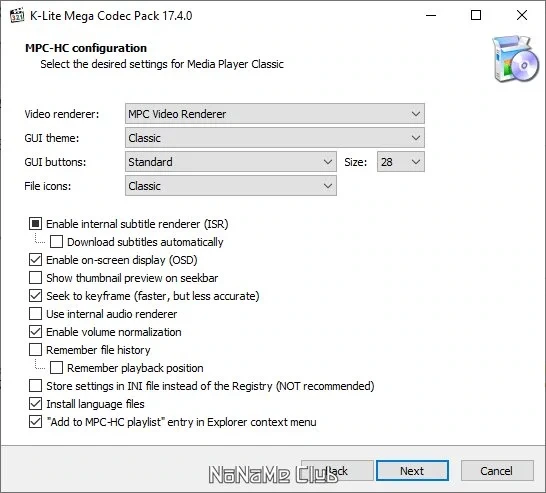Open the Video renderer dropdown
The image size is (546, 493).
[275, 114]
